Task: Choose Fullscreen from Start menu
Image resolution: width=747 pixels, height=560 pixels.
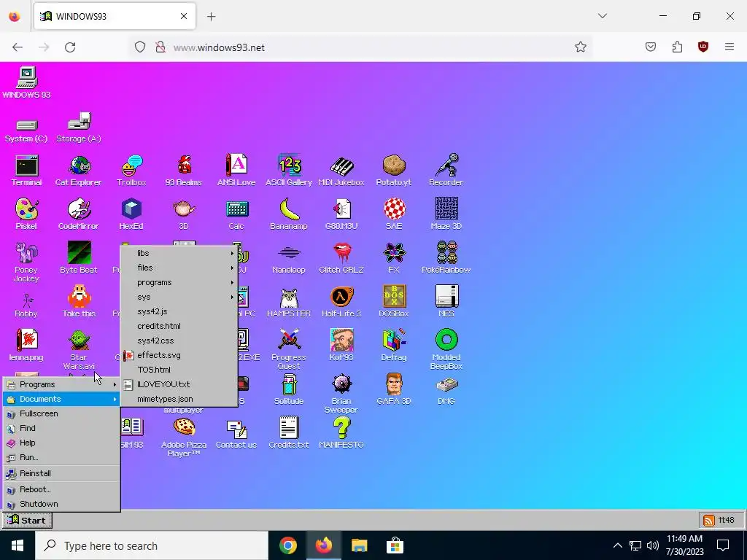Action: [61, 413]
